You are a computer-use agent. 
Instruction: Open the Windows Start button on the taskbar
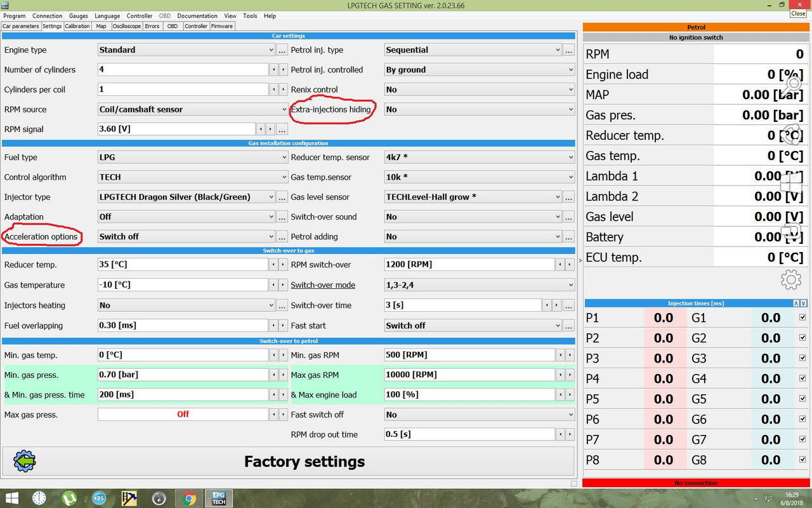point(12,498)
